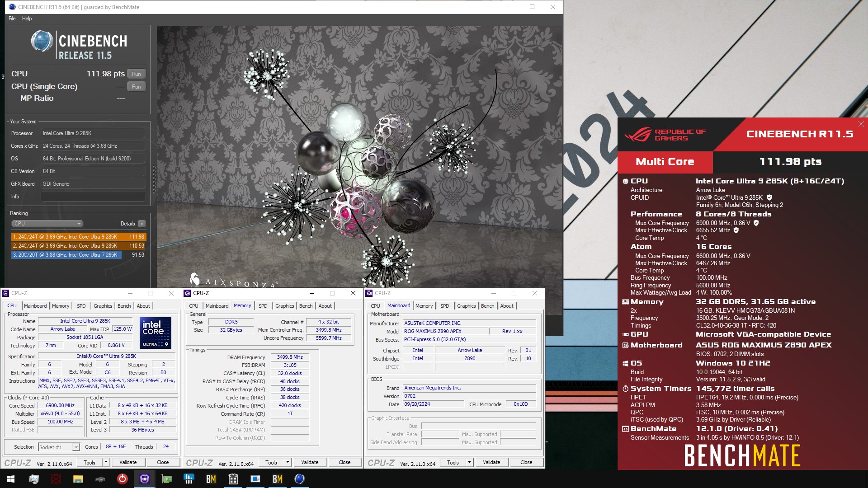868x488 pixels.
Task: Open the HWiNFO taskbar icon
Action: (189, 479)
